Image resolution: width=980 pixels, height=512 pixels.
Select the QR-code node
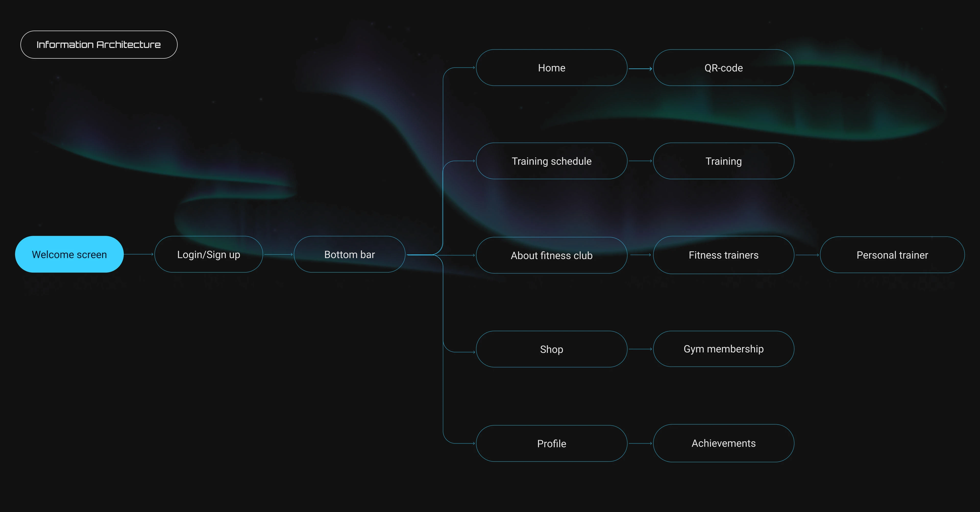pyautogui.click(x=723, y=68)
